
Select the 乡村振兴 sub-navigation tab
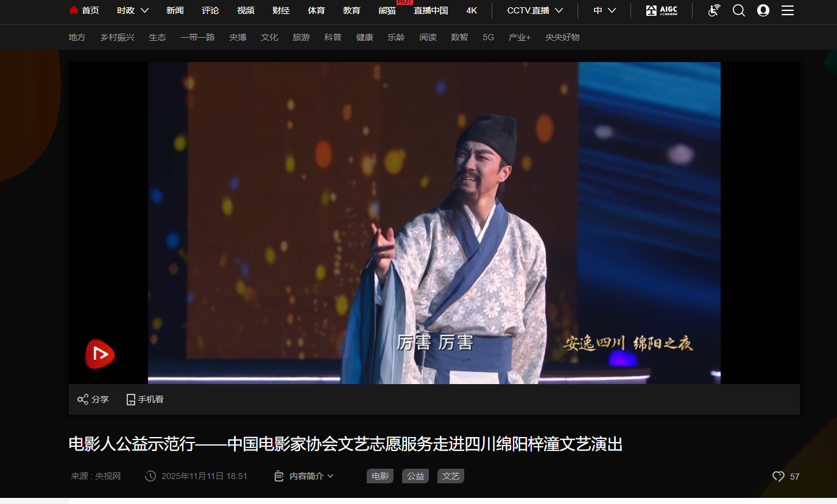[x=118, y=37]
